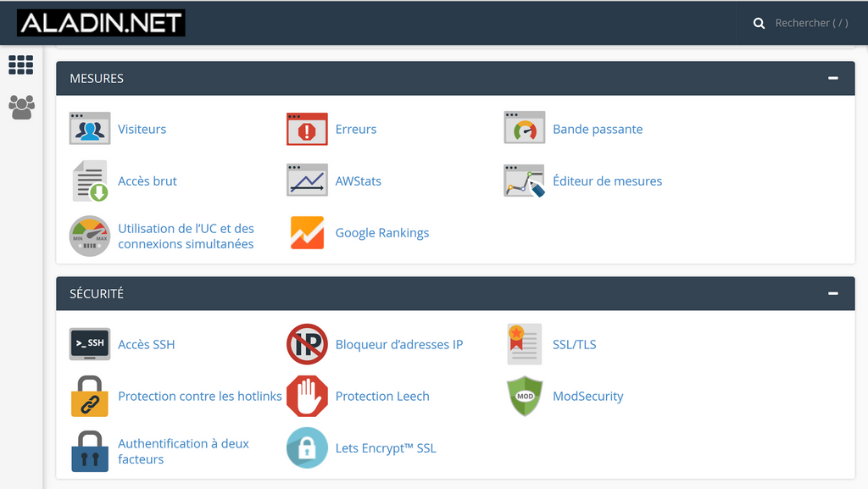Click the Google Rankings icon
This screenshot has height=489, width=868.
coord(307,233)
